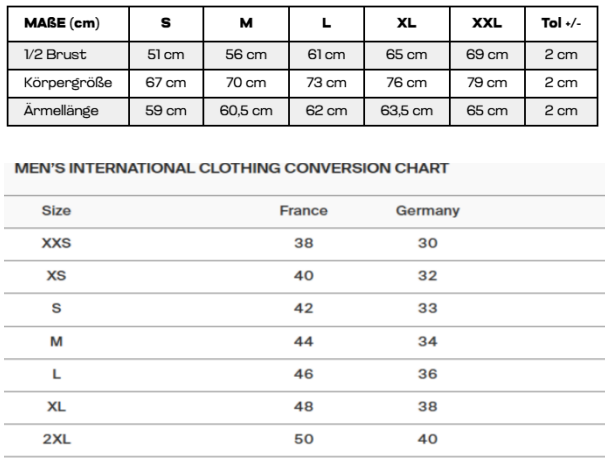Click the Men's International Clothing Conversion Chart title
The height and width of the screenshot is (460, 605).
coord(232,169)
